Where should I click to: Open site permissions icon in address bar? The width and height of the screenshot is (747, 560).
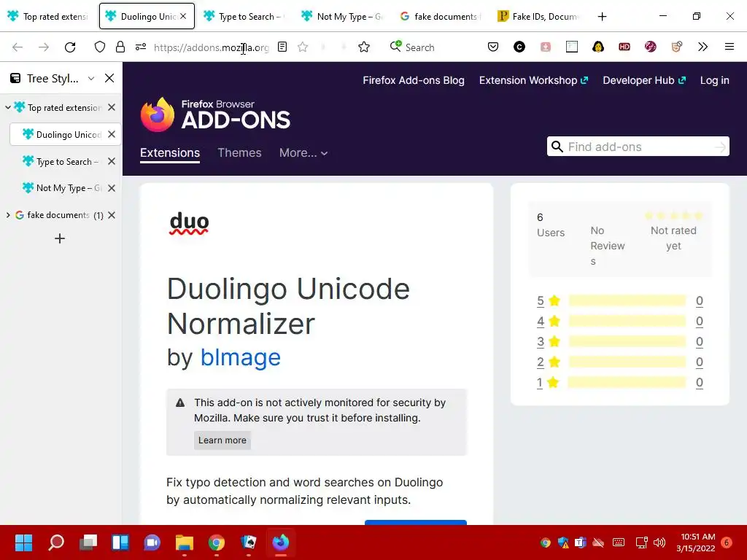coord(141,47)
